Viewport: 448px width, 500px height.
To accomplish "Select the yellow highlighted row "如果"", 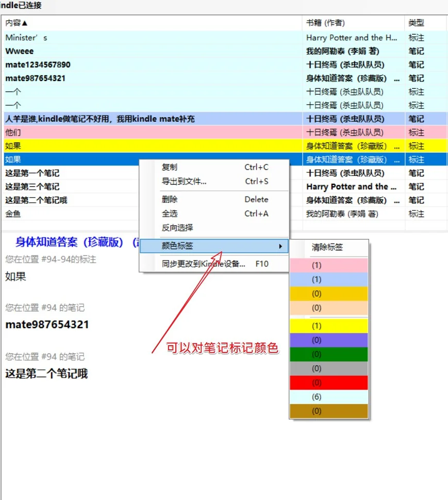I will tap(225, 146).
